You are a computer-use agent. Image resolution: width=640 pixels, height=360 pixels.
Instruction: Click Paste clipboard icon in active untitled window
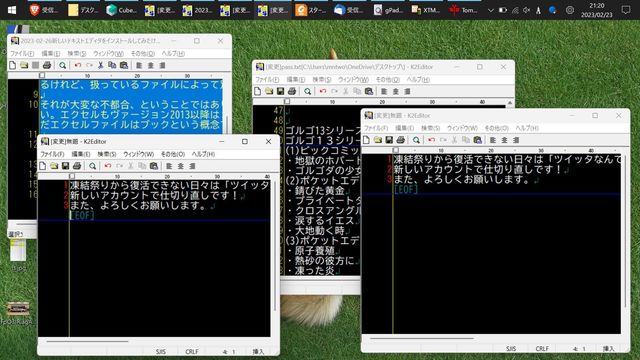tap(154, 166)
